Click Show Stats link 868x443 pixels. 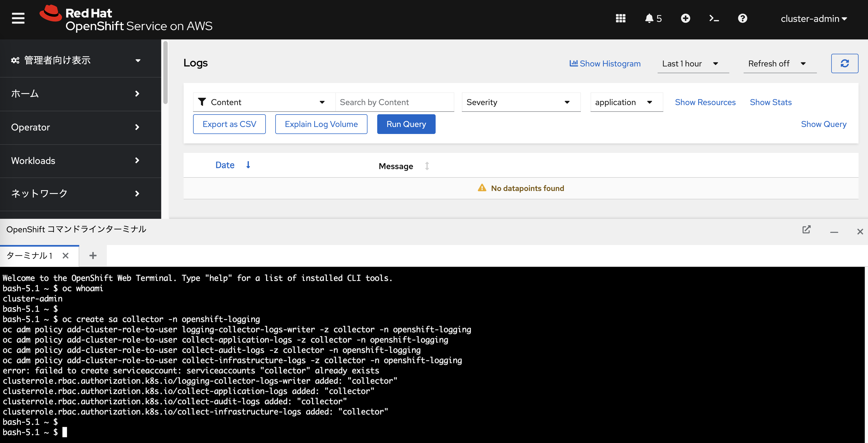[x=771, y=102]
